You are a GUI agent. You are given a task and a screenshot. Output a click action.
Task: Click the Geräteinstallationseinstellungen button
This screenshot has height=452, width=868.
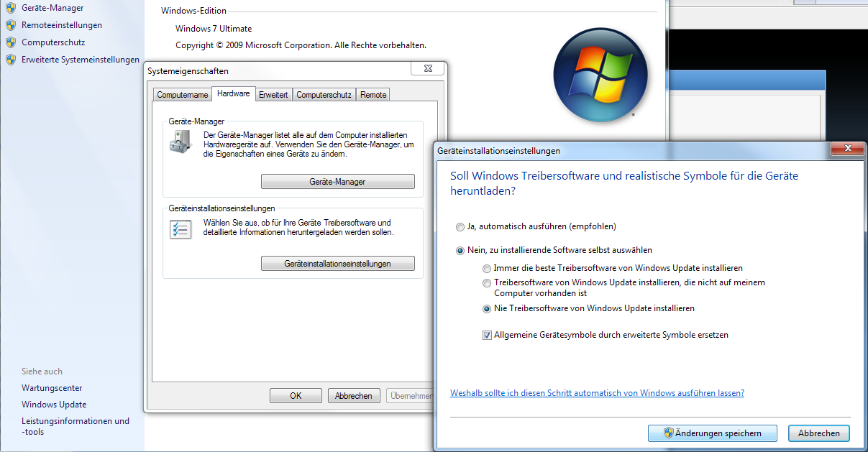point(338,264)
